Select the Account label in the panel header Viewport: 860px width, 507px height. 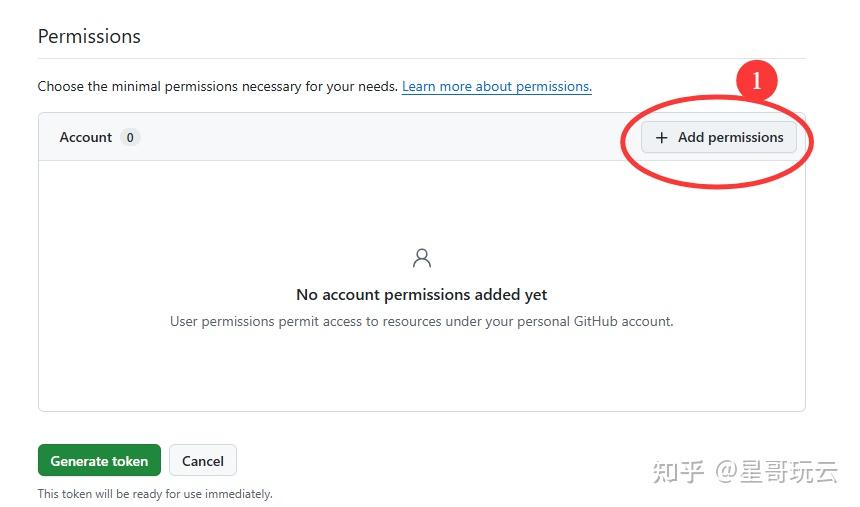click(86, 138)
